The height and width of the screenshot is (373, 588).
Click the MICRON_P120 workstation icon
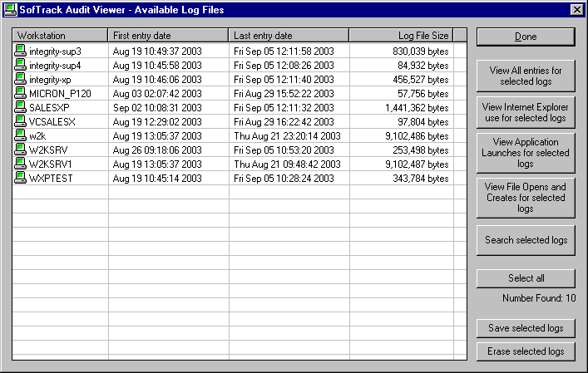[20, 93]
